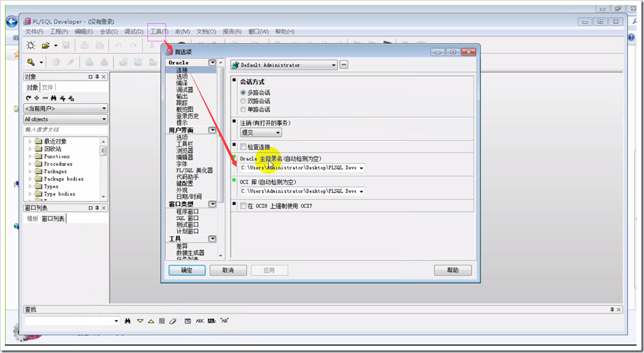The height and width of the screenshot is (353, 644).
Task: Open the 提交 logoff action dropdown
Action: [278, 133]
